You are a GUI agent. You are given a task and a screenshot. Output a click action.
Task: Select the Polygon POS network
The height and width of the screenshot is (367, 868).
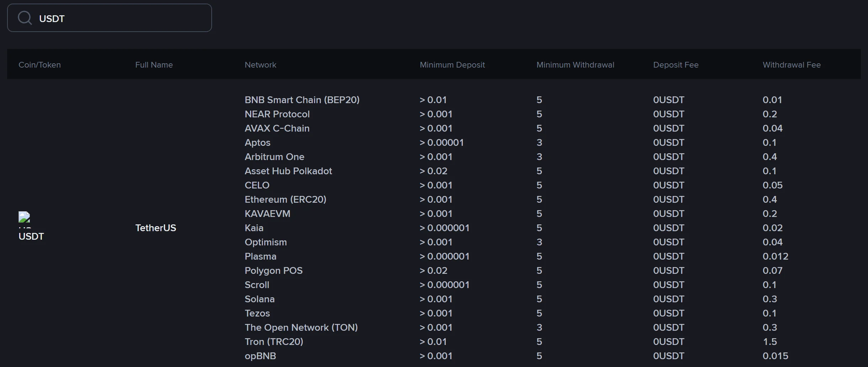pos(274,271)
